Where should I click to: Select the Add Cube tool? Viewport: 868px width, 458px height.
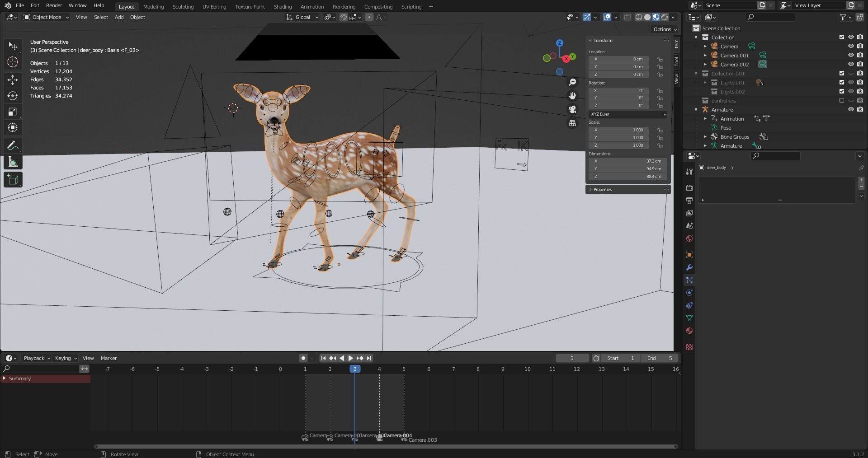[13, 179]
